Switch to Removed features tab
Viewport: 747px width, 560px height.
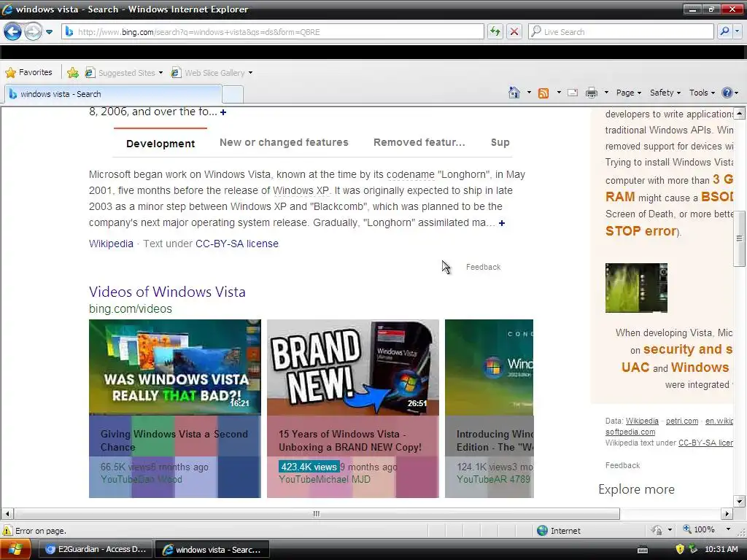[419, 142]
